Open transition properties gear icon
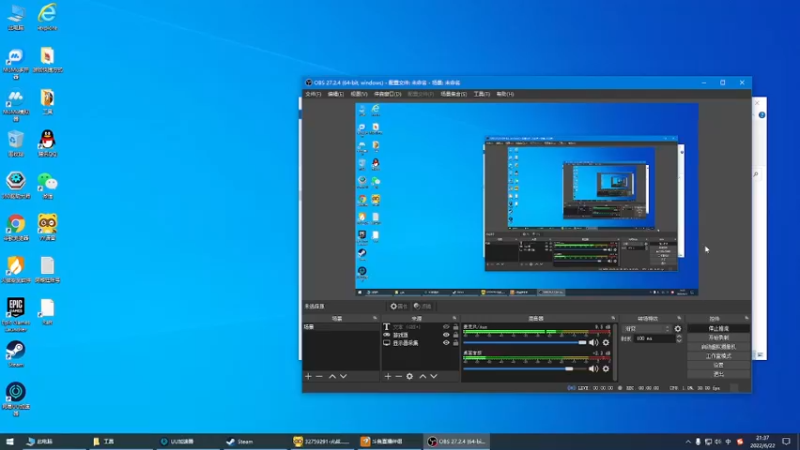Image resolution: width=800 pixels, height=450 pixels. 678,329
